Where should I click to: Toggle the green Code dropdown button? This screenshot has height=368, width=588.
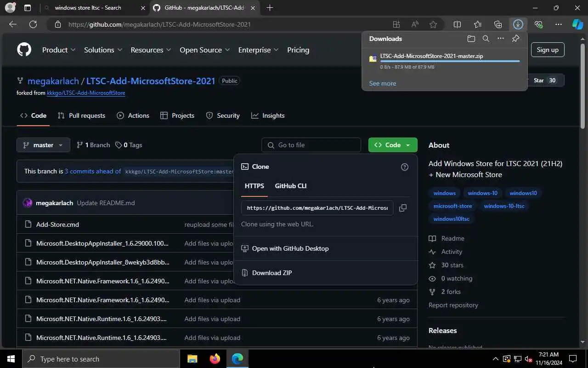(393, 145)
